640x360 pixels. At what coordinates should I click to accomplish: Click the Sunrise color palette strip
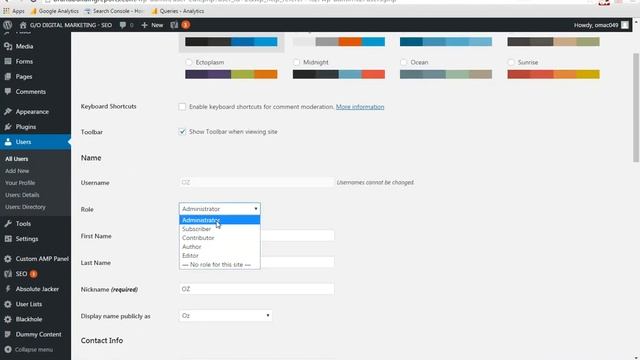click(x=553, y=74)
